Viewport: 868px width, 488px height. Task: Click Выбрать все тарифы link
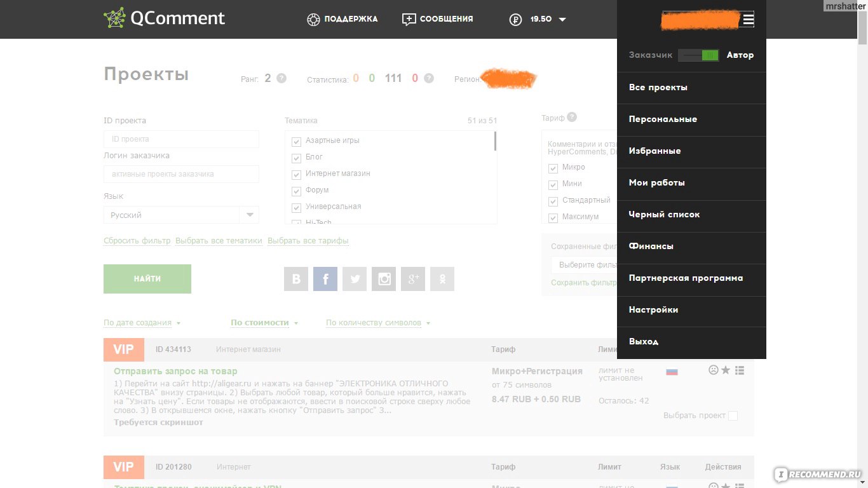tap(308, 241)
